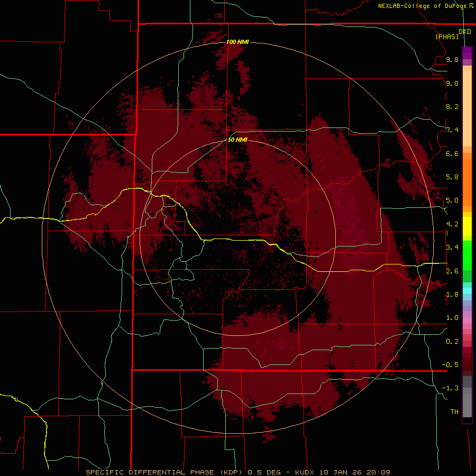476x476 pixels.
Task: Click the 9.0 value on color scale
Action: [452, 83]
